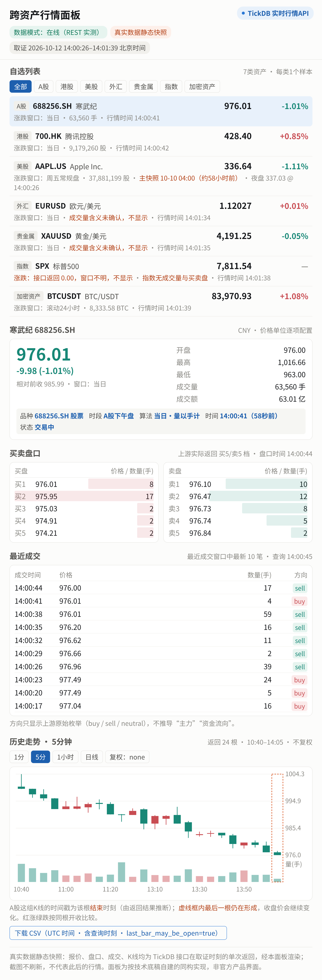Select the AAPL.US Apple Inc. row

tap(161, 176)
